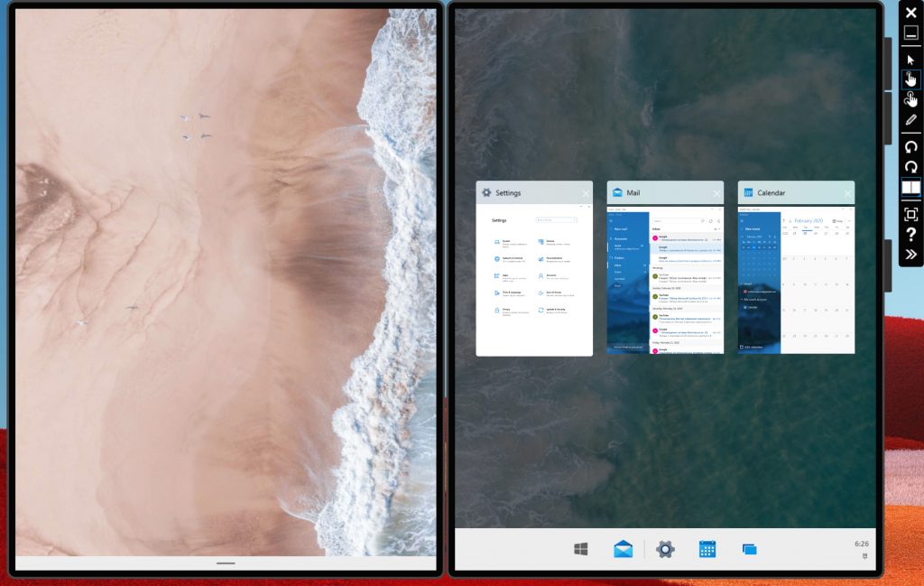Image resolution: width=924 pixels, height=586 pixels.
Task: Close the Calendar task card
Action: coord(847,193)
